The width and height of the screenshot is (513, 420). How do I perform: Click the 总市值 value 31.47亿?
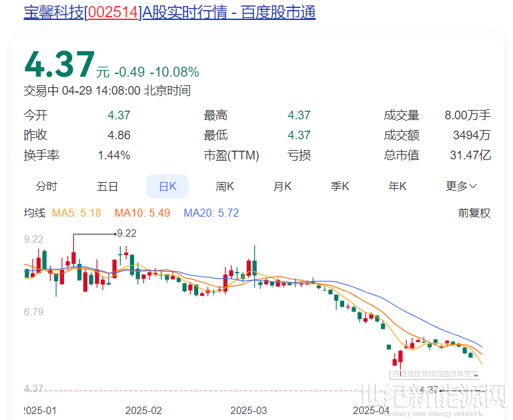click(470, 155)
